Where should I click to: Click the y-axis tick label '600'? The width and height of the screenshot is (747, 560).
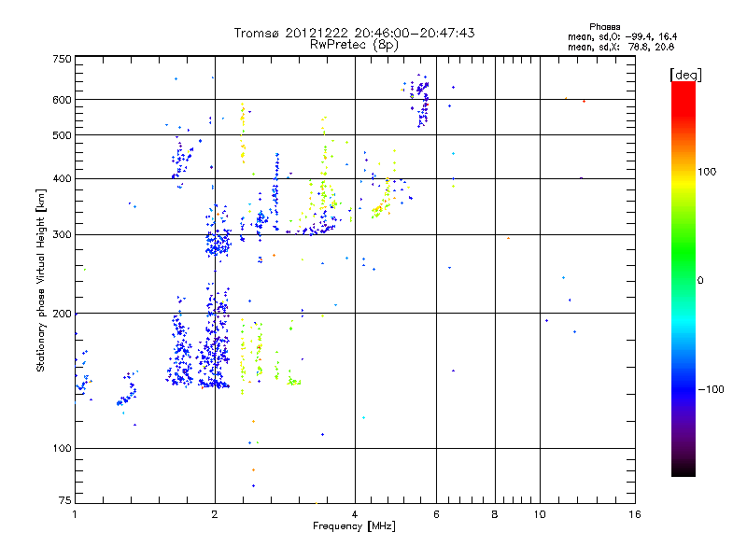coord(62,100)
